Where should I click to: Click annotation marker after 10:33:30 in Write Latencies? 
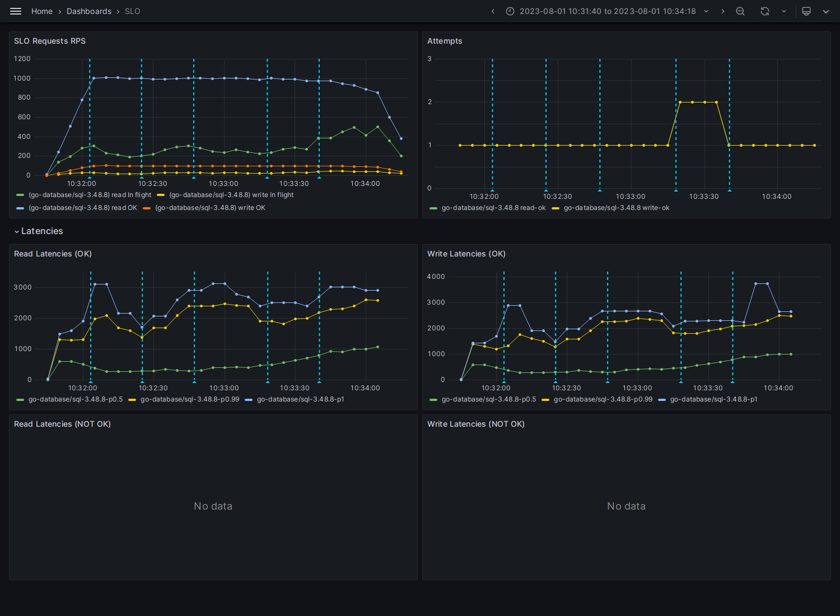(732, 381)
